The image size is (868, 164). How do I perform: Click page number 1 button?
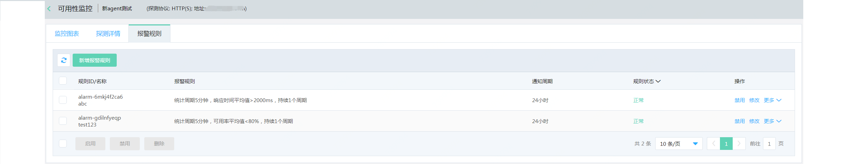(726, 144)
